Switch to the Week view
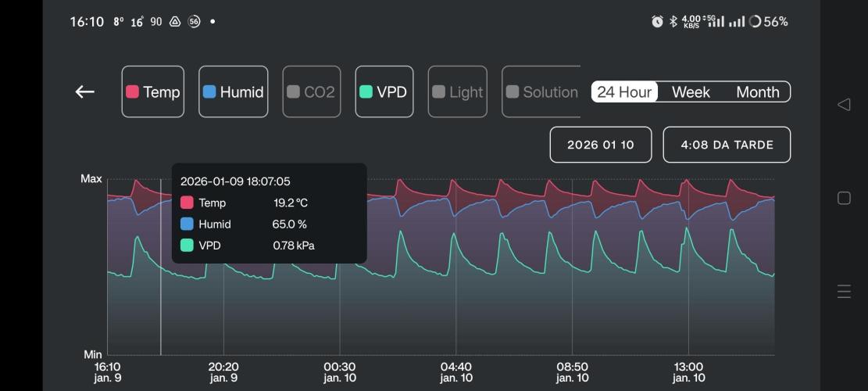 pos(691,92)
